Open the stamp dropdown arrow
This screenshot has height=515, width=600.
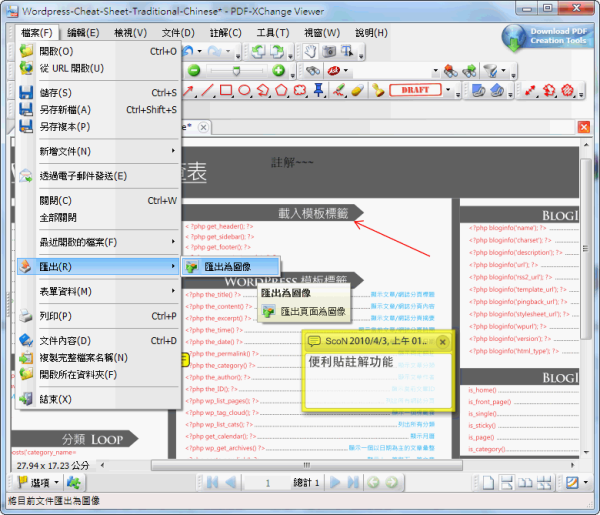[x=448, y=90]
